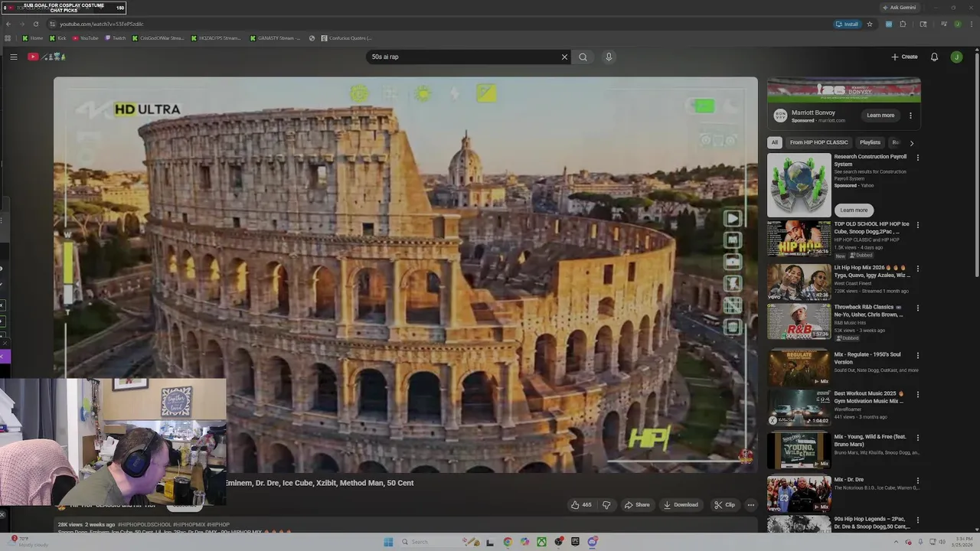This screenshot has width=980, height=551.
Task: Open options for Throwback R&B Classics
Action: (918, 308)
